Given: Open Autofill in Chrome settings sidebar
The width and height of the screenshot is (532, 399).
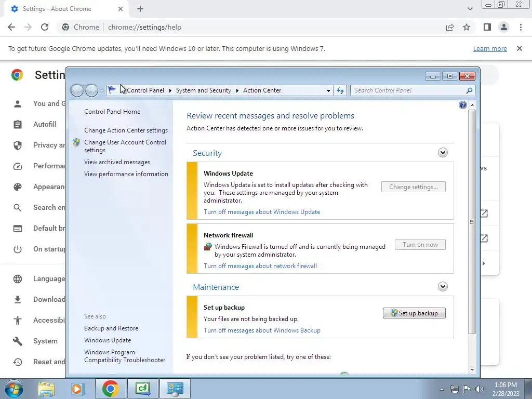Looking at the screenshot, I should tap(45, 124).
